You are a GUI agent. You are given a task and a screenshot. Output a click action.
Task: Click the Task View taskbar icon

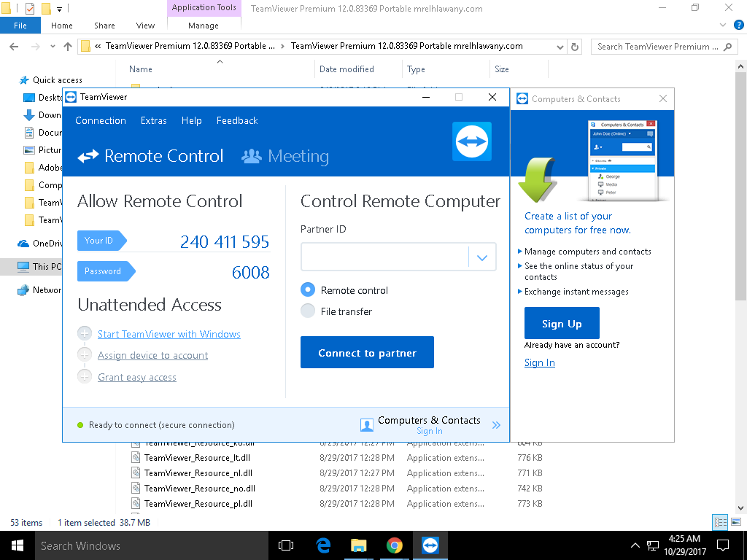point(286,545)
